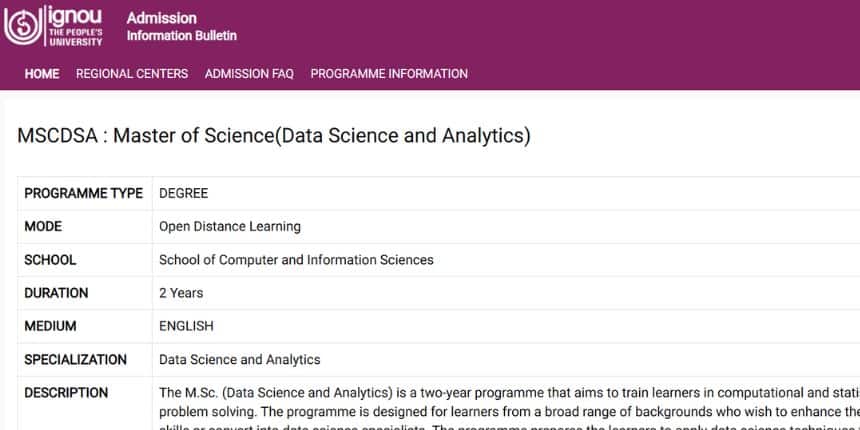Click the Admission Information Bulletin header text

pyautogui.click(x=181, y=27)
